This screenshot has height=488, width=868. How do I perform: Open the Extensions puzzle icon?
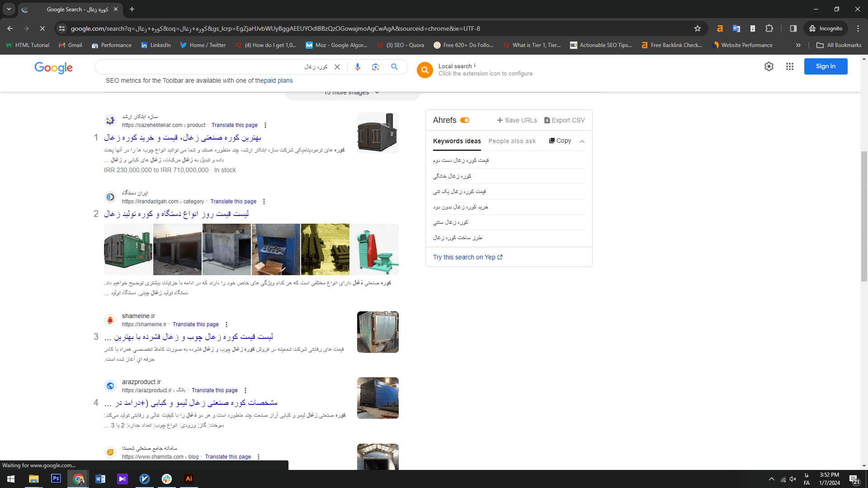point(769,28)
